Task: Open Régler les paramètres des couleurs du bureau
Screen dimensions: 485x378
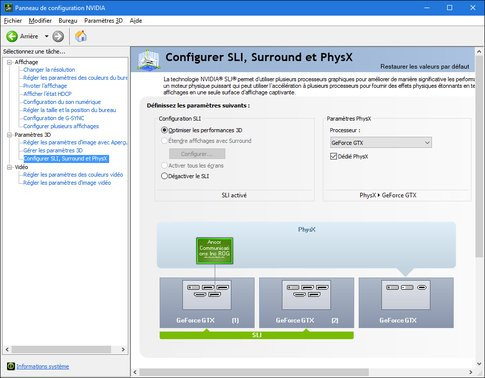Action: point(75,78)
